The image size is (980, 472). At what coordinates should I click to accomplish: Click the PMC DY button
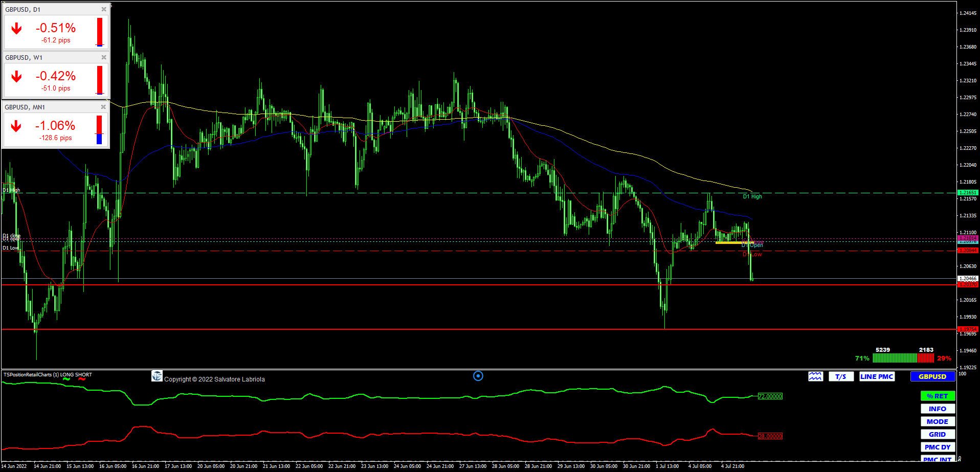coord(938,447)
